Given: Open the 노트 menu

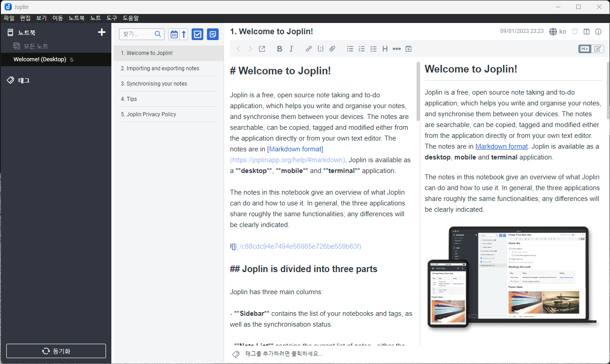Looking at the screenshot, I should pos(96,18).
